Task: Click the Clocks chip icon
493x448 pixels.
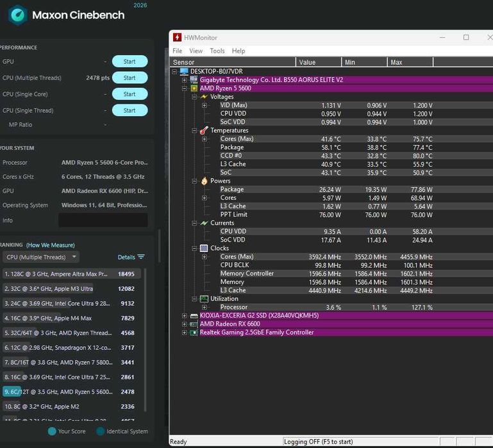Action: 204,249
